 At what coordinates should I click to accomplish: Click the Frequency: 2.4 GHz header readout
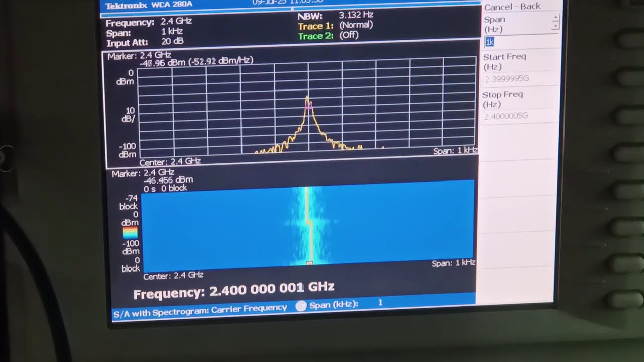coord(148,22)
